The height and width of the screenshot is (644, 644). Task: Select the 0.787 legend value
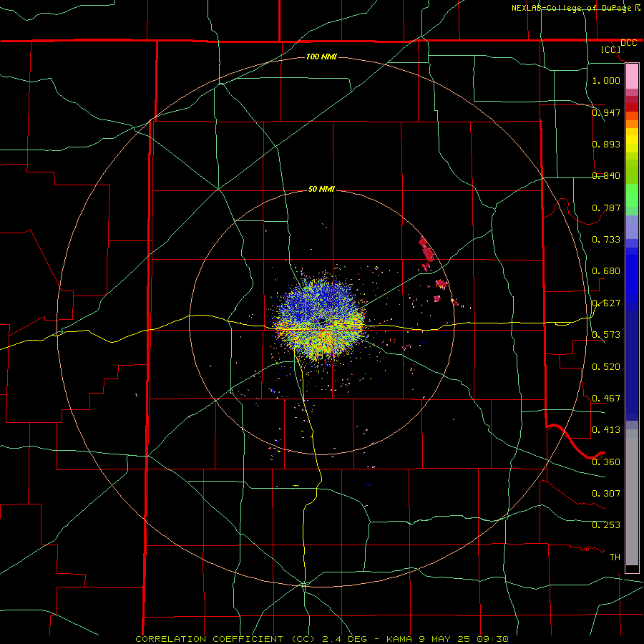[x=606, y=208]
